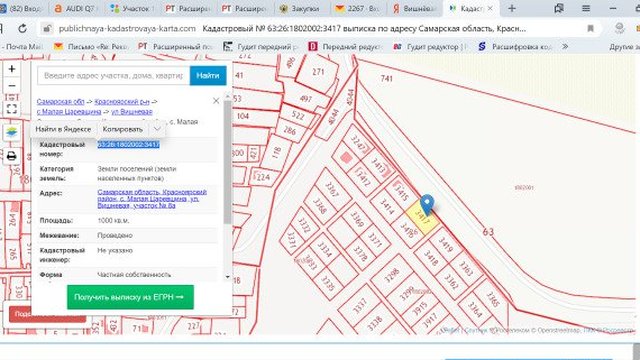Screen dimensions: 640x360
Task: Open a new browser tab with the plus icon
Action: 511,8
